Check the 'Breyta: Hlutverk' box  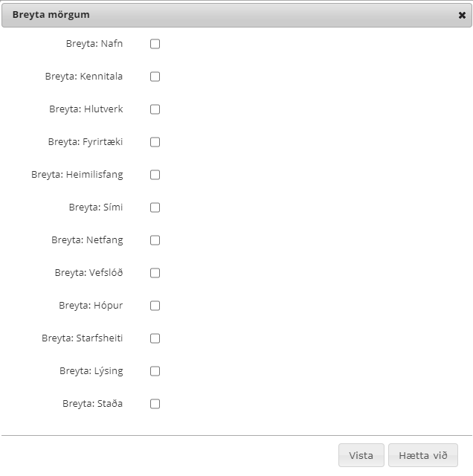[x=155, y=109]
